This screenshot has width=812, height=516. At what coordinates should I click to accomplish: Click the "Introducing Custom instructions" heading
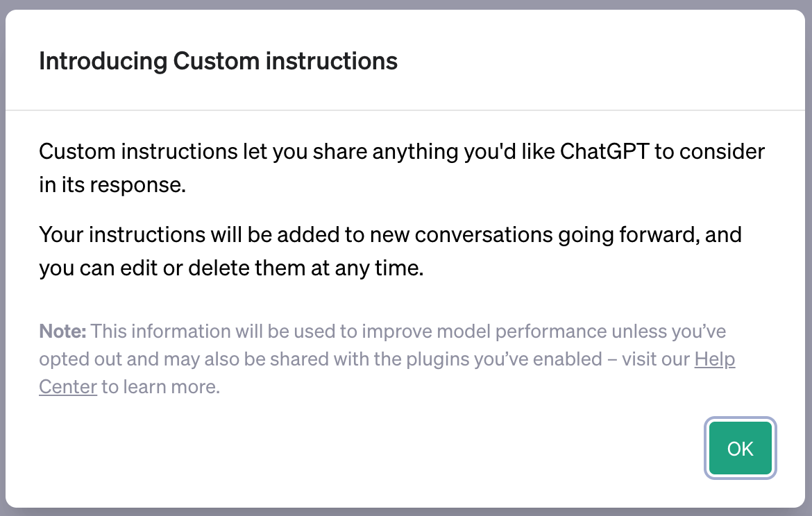point(218,61)
